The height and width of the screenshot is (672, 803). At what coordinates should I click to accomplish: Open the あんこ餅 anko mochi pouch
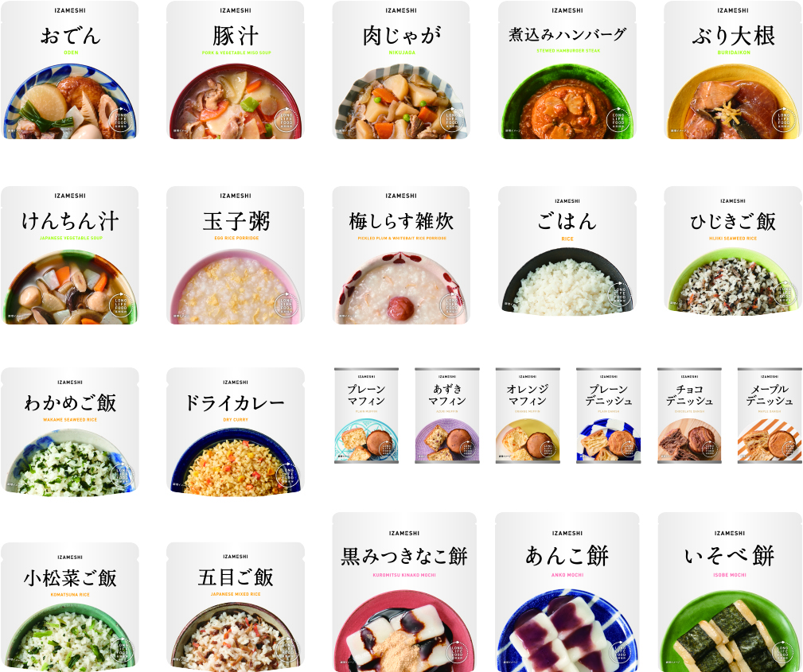pos(567,592)
